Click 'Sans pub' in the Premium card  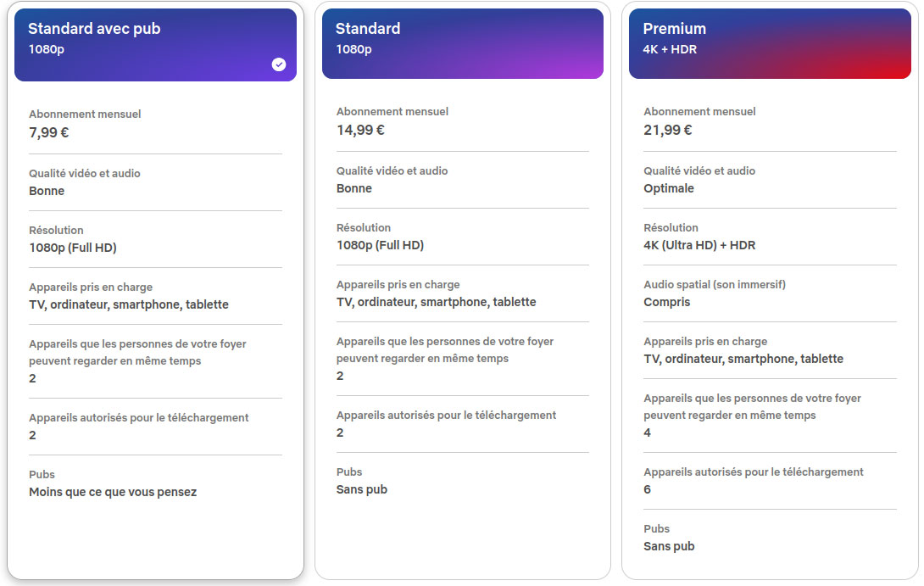[x=669, y=546]
